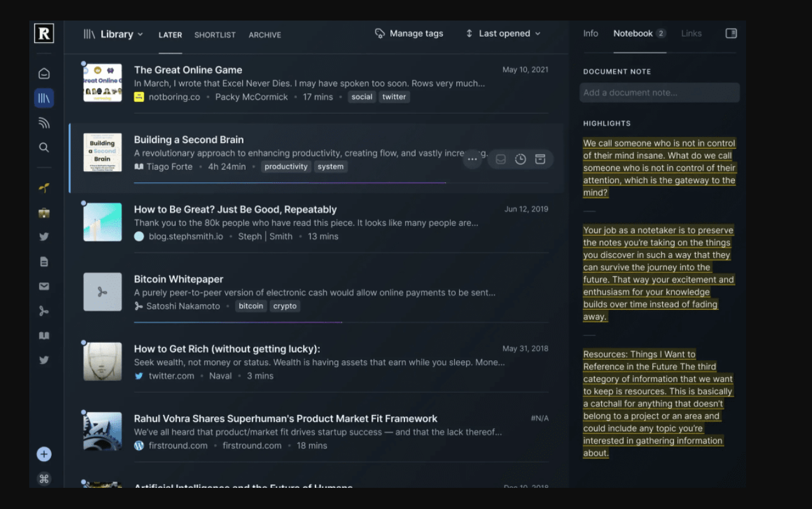Open the Home view in the sidebar

(44, 73)
